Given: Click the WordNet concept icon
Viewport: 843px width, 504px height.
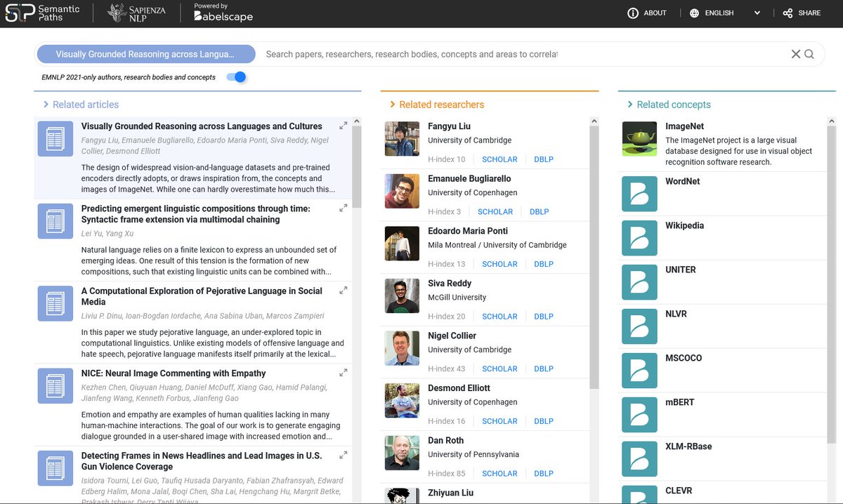Looking at the screenshot, I should [639, 194].
